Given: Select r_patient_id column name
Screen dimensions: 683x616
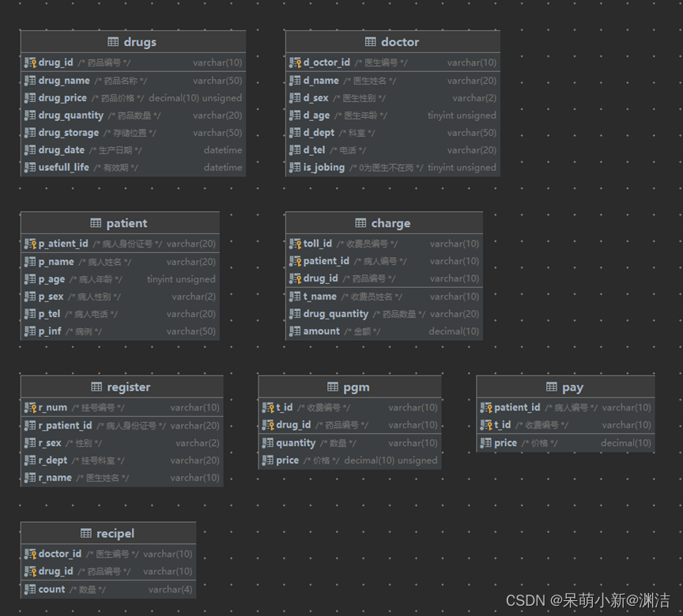Looking at the screenshot, I should tap(66, 425).
